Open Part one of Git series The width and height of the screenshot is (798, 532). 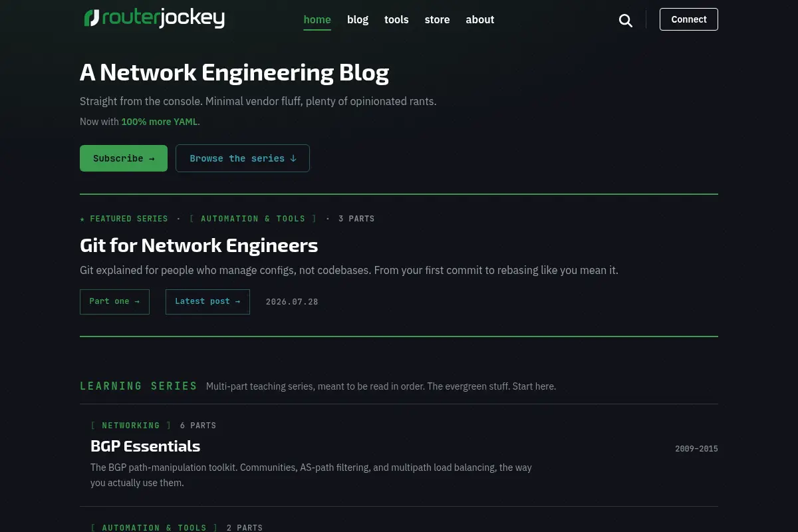[114, 301]
